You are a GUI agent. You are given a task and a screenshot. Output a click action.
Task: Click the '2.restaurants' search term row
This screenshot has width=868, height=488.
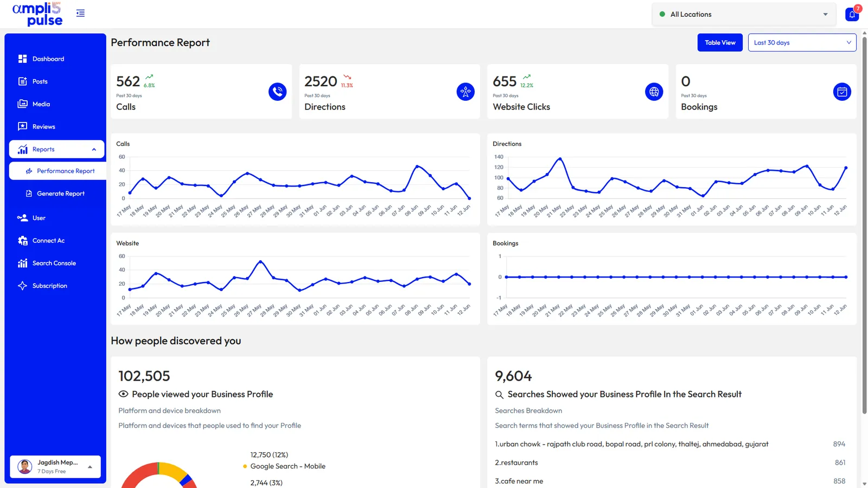(x=670, y=463)
